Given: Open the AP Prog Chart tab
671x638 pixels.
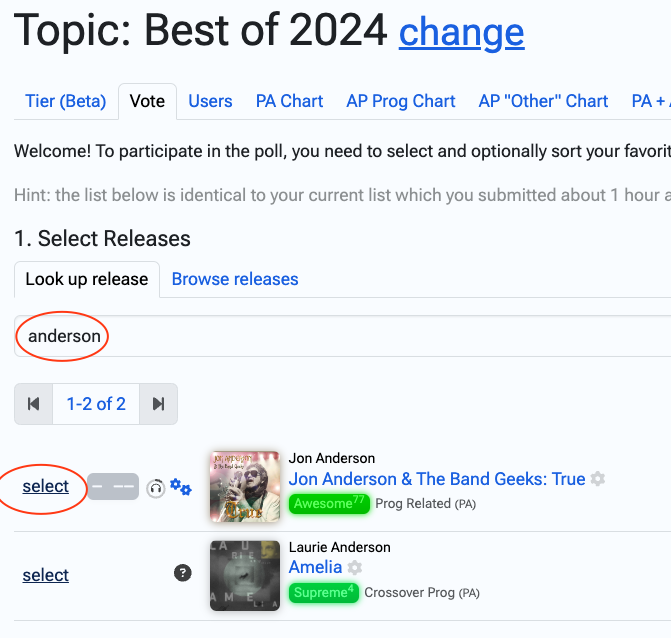Looking at the screenshot, I should pos(401,101).
